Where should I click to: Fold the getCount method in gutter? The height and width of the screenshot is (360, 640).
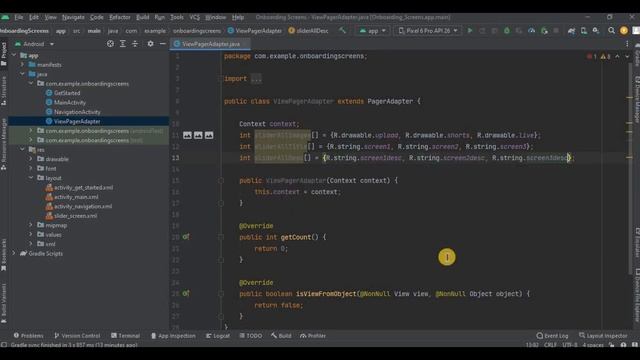click(x=221, y=237)
